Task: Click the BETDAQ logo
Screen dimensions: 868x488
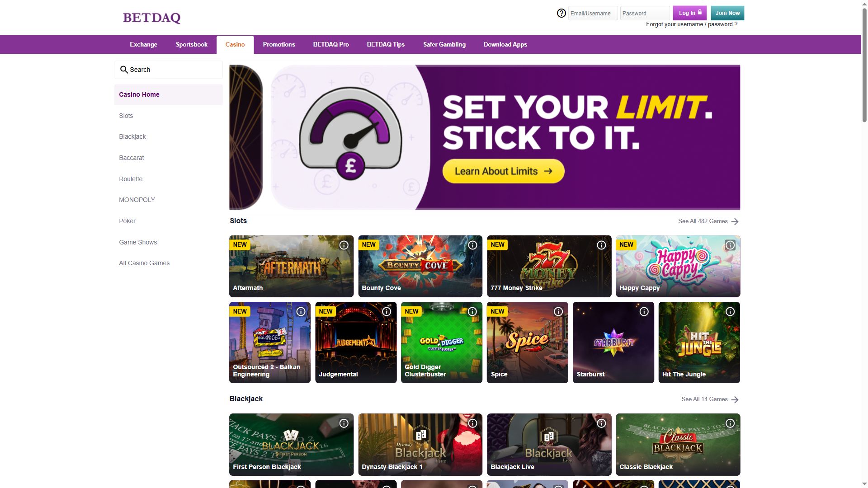Action: pyautogui.click(x=151, y=18)
